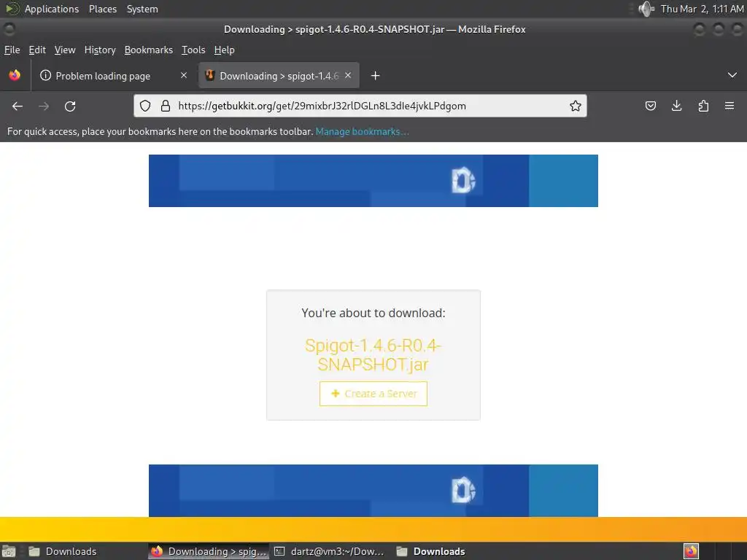
Task: View site security padlock info
Action: coord(166,106)
